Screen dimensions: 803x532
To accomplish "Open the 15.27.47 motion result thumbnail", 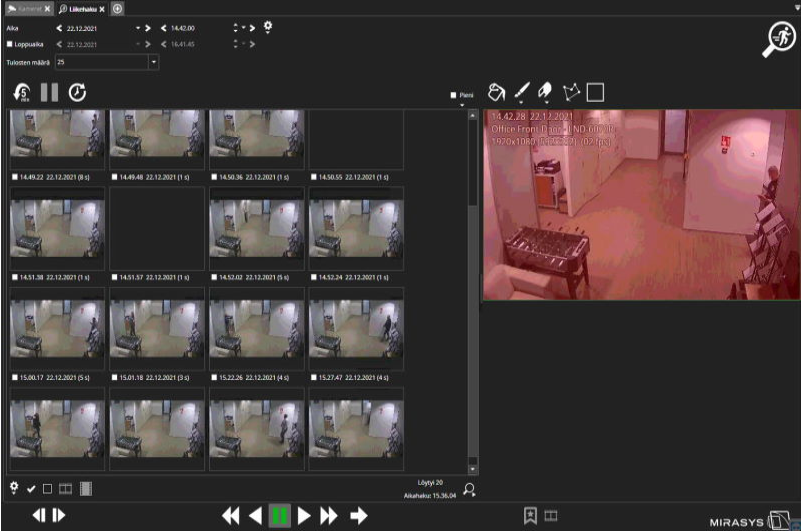I will (x=356, y=329).
